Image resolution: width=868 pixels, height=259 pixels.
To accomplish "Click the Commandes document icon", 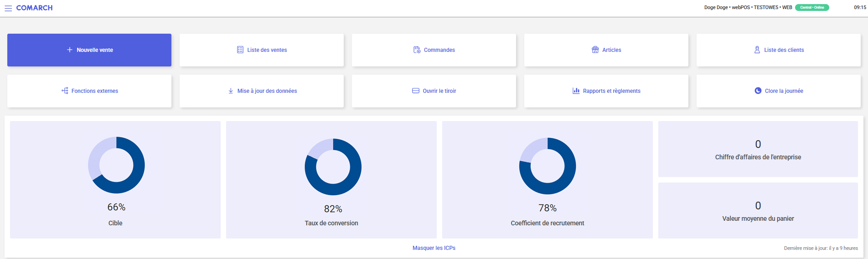I will (417, 50).
